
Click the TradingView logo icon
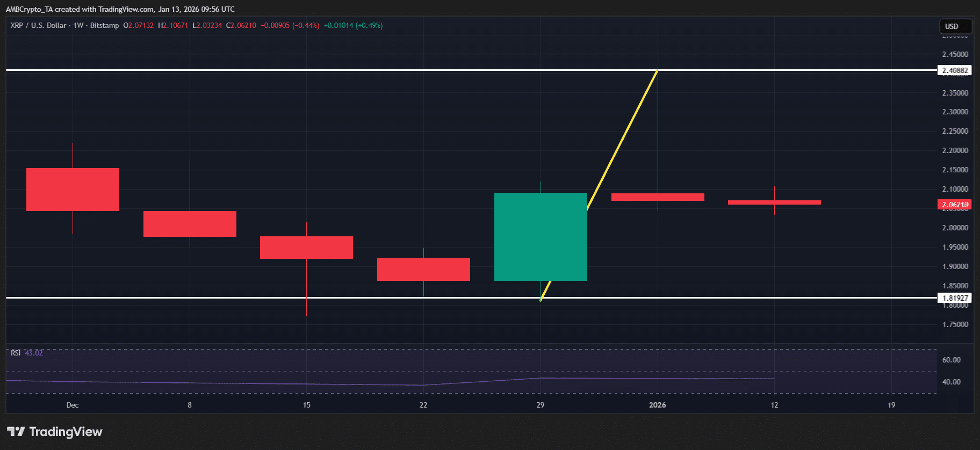16,432
